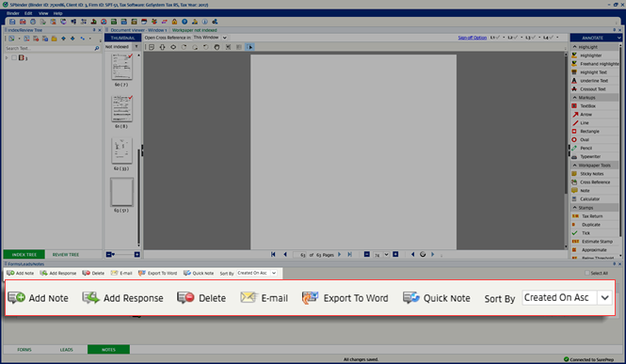
Task: Open the View menu
Action: (43, 13)
